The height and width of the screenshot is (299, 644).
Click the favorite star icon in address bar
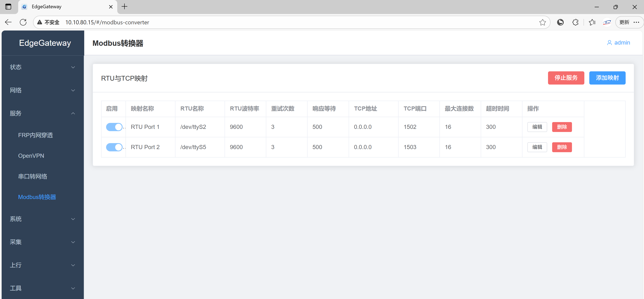(542, 22)
